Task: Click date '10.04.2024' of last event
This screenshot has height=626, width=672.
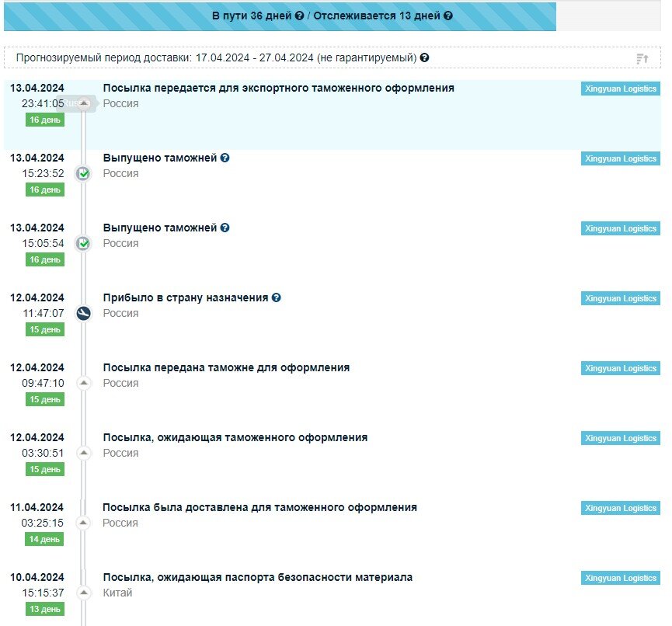Action: (37, 577)
